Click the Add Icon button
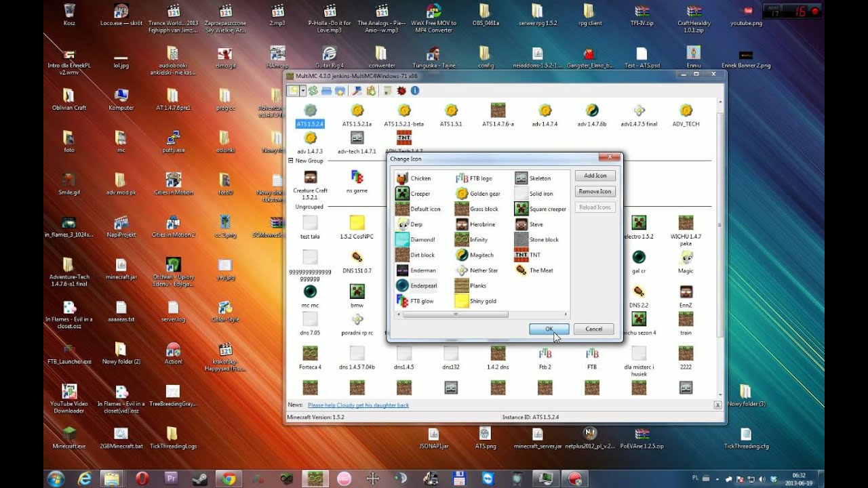Screen dimensions: 868x488 click(595, 176)
